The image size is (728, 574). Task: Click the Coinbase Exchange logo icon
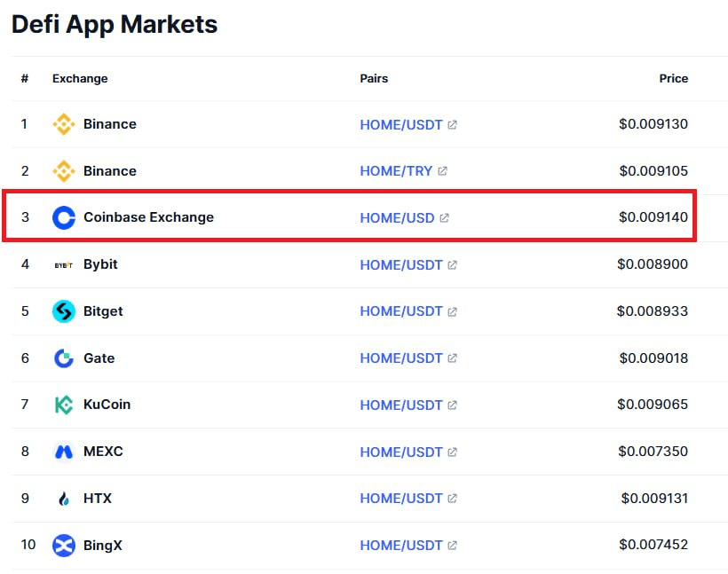pos(64,217)
